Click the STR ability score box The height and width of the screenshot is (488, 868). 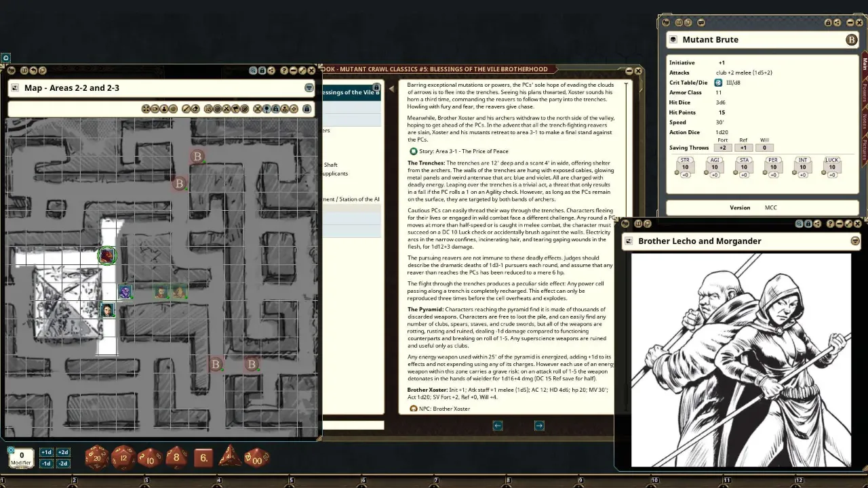tap(685, 167)
